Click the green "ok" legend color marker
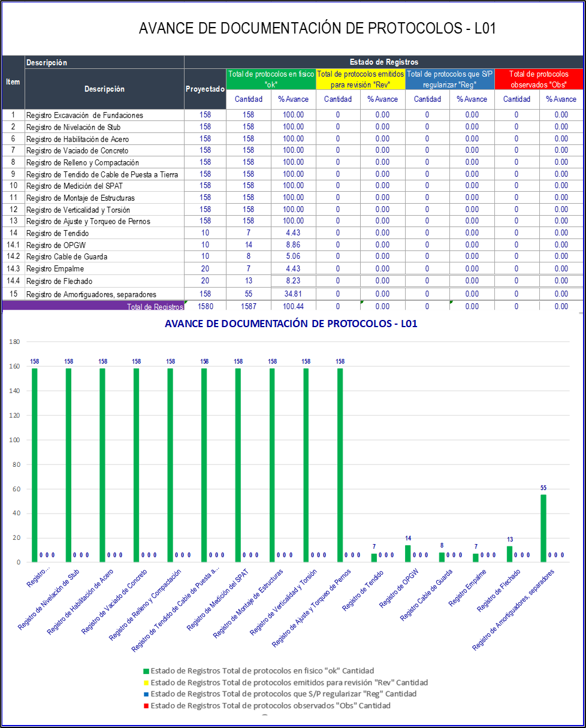 tap(146, 671)
